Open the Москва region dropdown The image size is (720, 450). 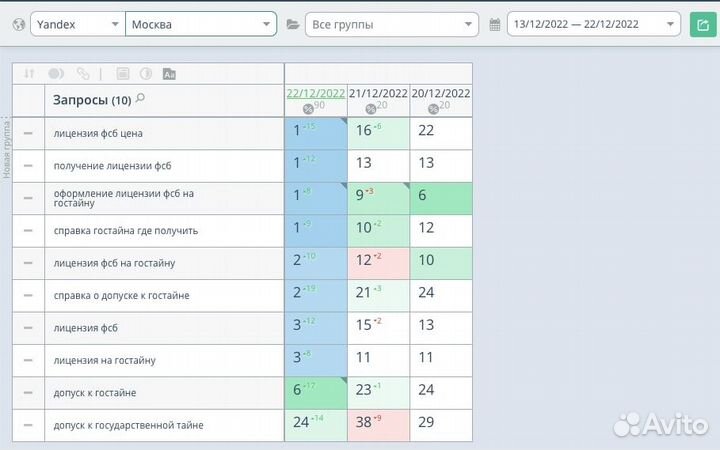click(x=200, y=24)
